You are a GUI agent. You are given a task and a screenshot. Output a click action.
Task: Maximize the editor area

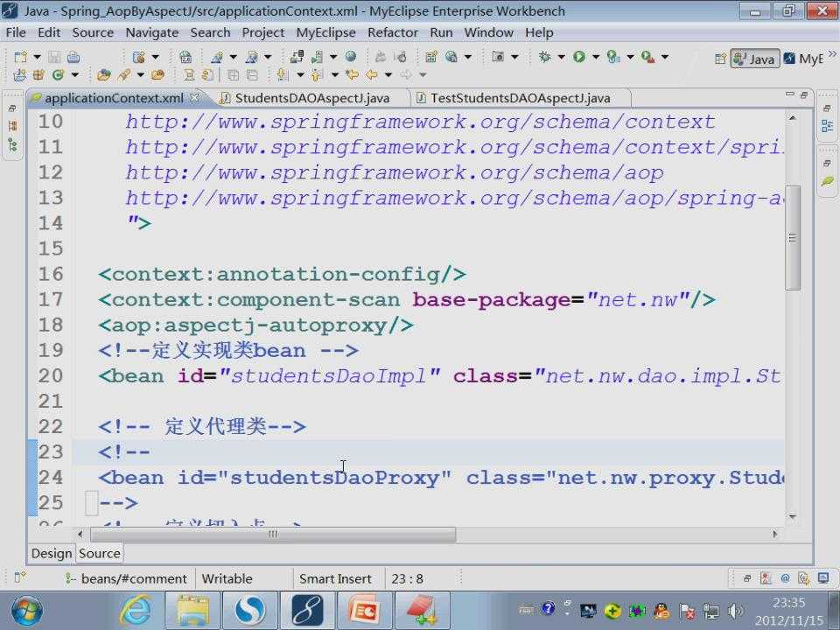coord(804,94)
